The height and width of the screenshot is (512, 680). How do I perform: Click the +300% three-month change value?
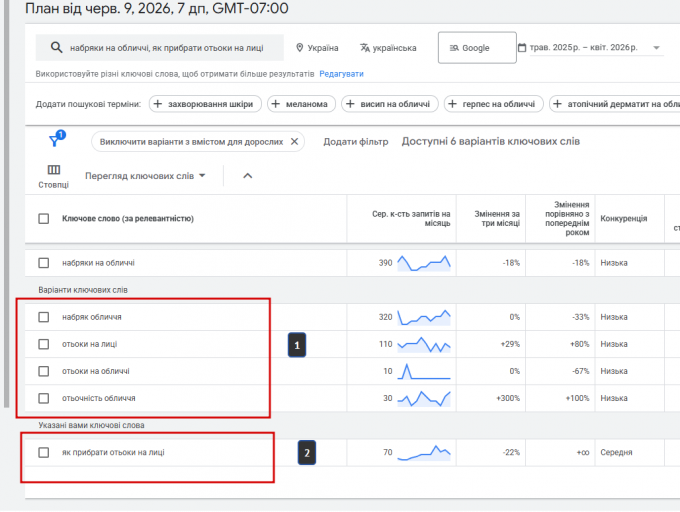pyautogui.click(x=508, y=398)
